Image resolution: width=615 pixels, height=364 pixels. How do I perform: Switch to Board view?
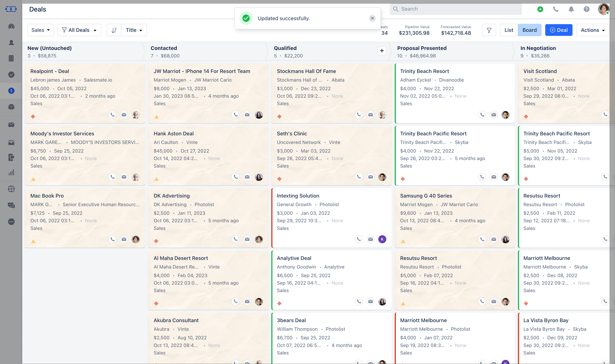529,30
